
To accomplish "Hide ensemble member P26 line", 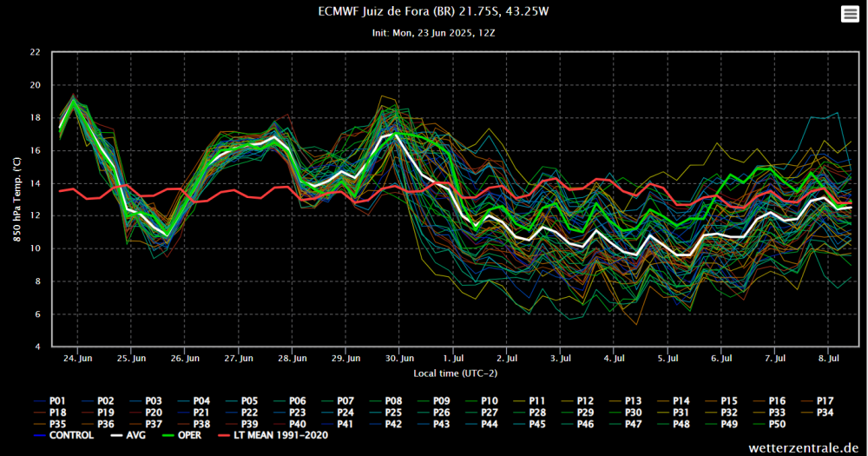I will [x=442, y=412].
